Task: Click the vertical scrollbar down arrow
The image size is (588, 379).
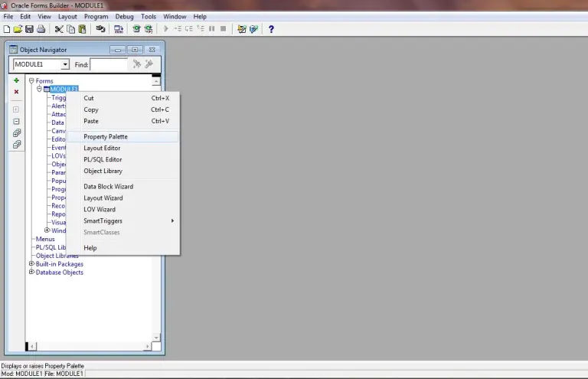Action: coord(156,338)
